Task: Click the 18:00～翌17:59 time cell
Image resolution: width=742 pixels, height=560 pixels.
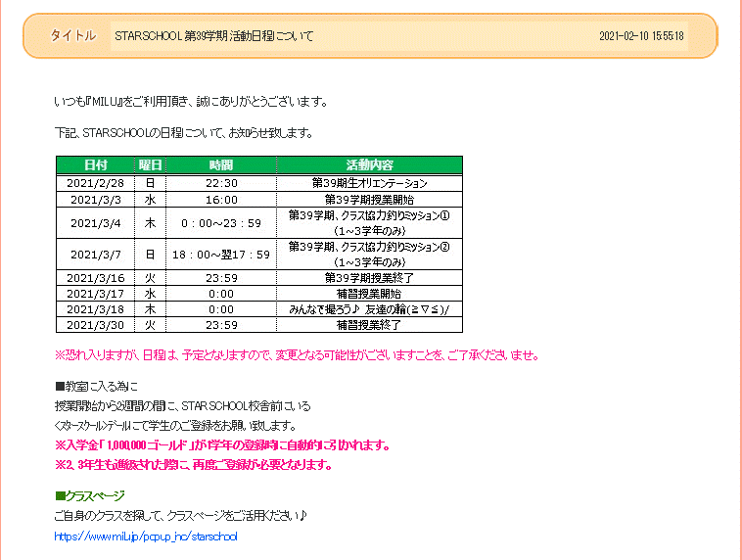Action: click(221, 255)
